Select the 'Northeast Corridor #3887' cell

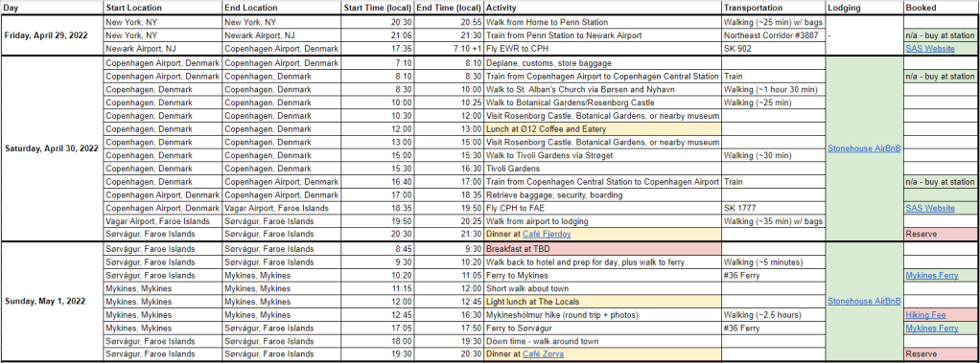point(773,35)
